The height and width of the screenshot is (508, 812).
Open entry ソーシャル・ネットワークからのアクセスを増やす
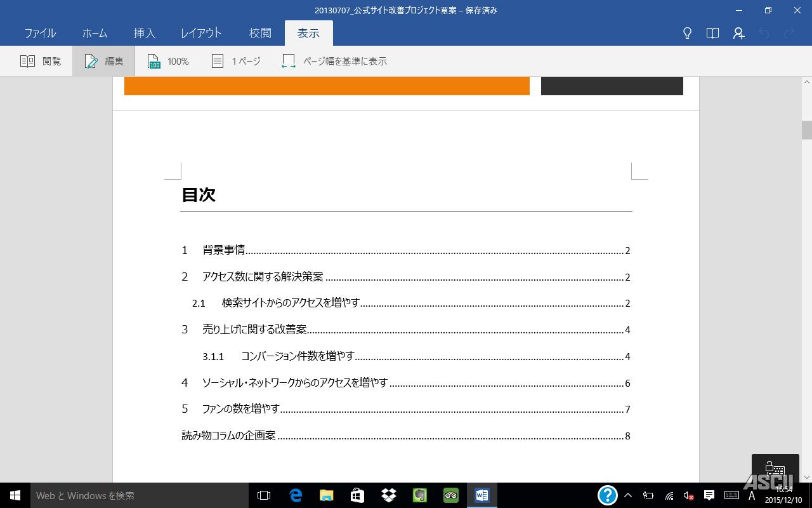tap(405, 383)
